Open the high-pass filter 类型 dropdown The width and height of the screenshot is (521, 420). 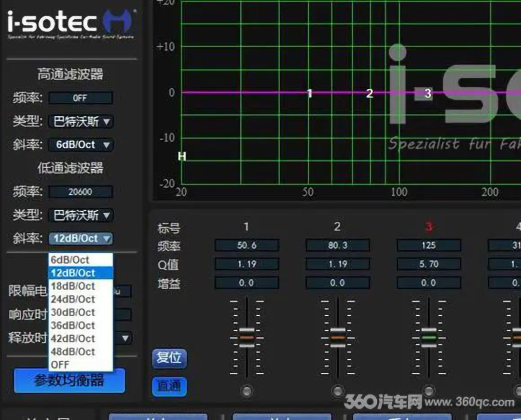coord(81,122)
